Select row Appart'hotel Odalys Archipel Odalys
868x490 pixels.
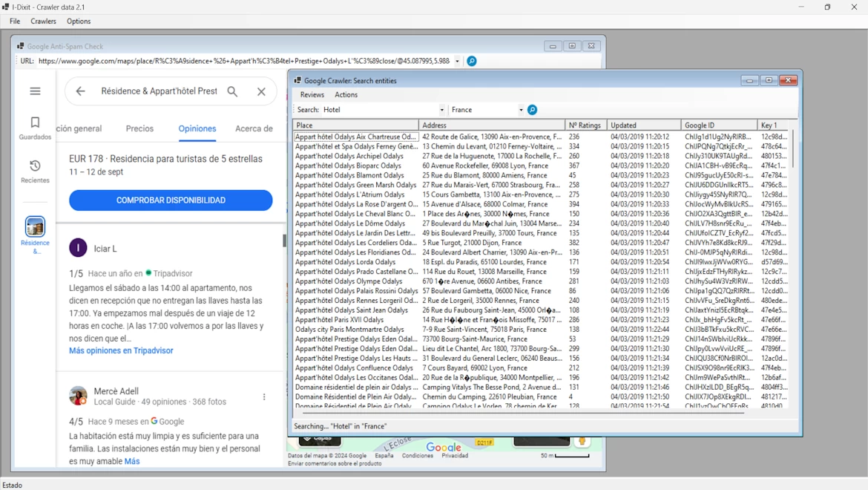pos(540,156)
